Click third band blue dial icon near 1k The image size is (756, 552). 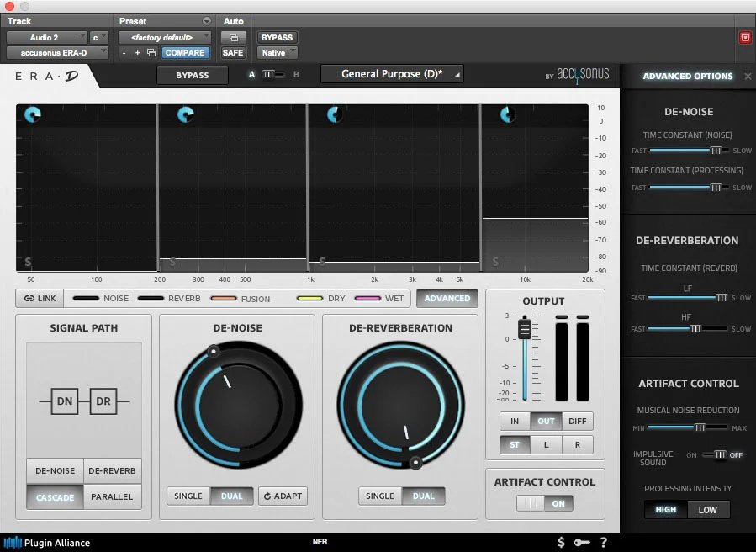335,114
